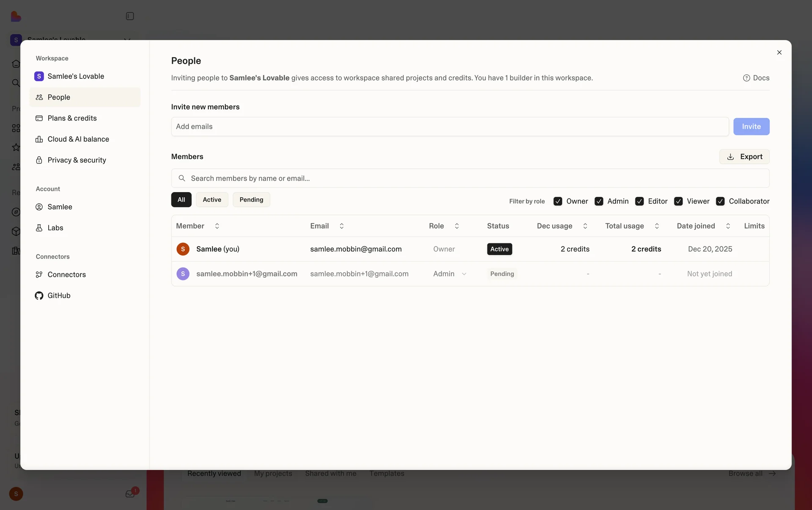Click the Docs help icon

point(746,78)
